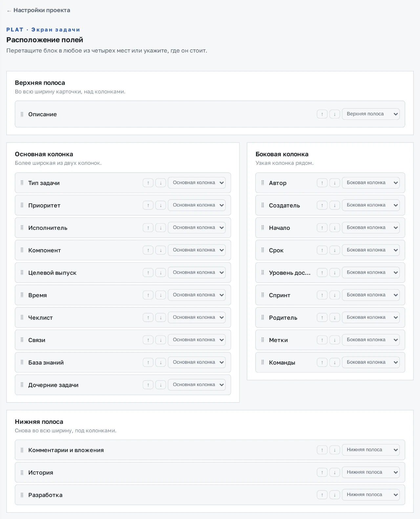This screenshot has width=420, height=519.
Task: Click the Тип задачи field label
Action: pyautogui.click(x=44, y=183)
